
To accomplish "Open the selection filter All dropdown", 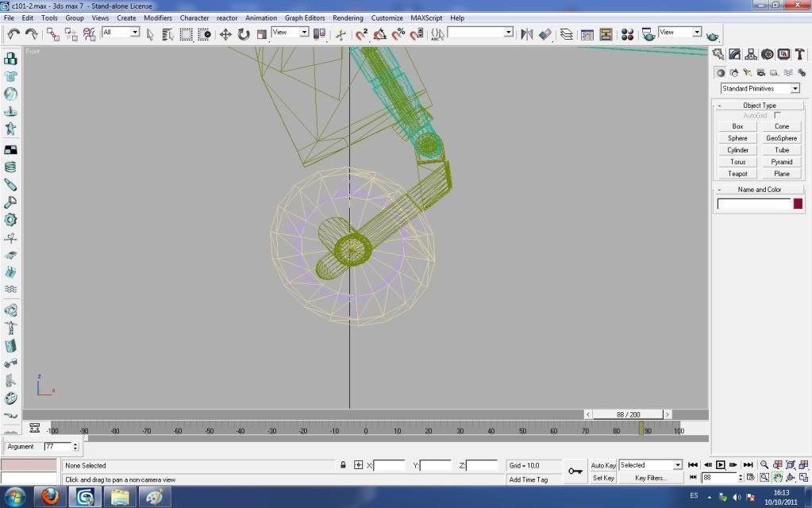I will [x=121, y=33].
